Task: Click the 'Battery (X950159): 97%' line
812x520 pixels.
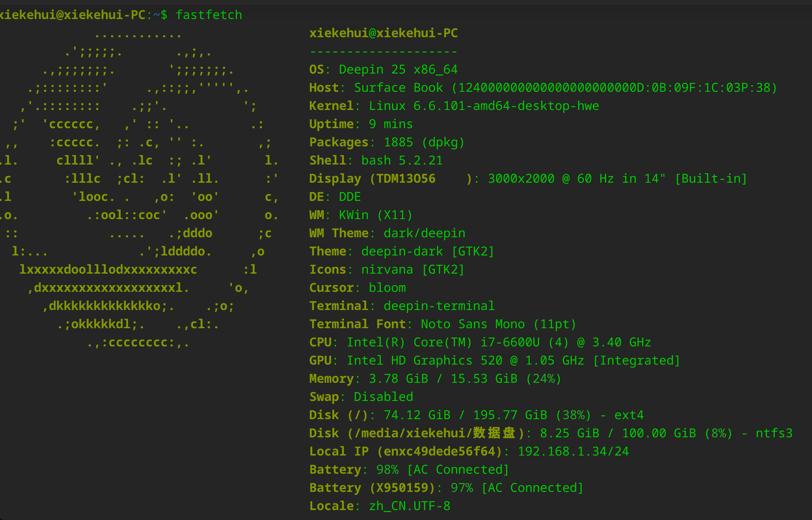Action: point(447,488)
